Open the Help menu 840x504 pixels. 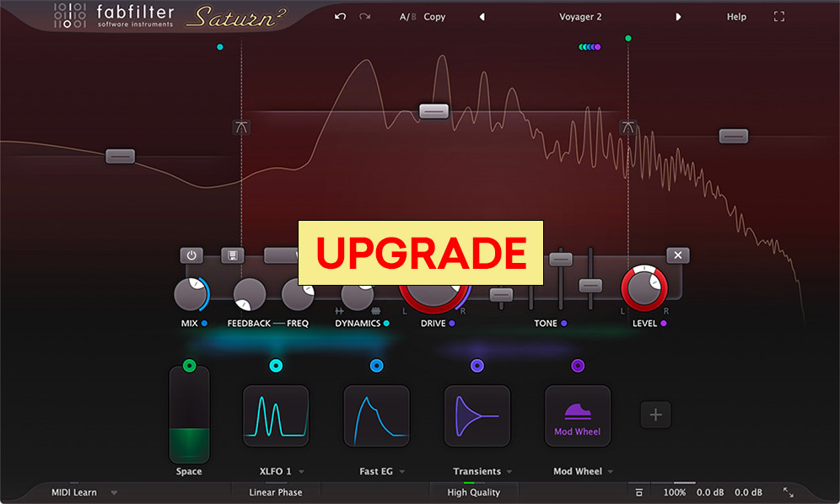point(736,16)
